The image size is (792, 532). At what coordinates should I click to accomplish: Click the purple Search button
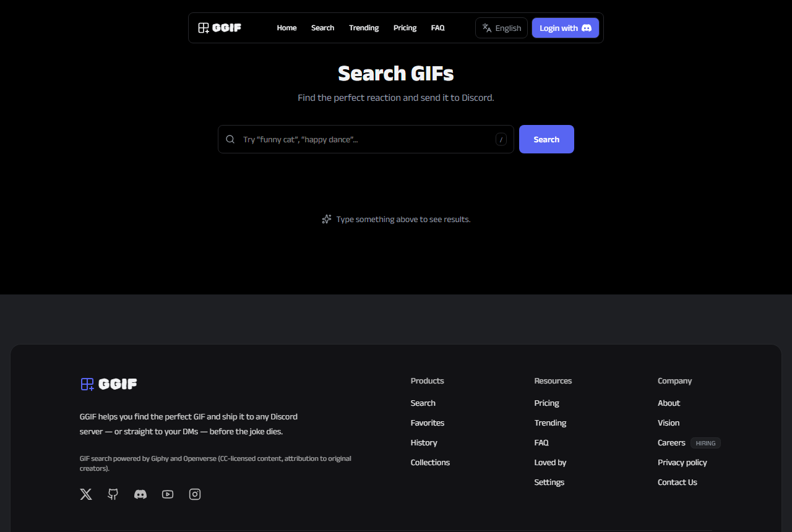tap(546, 139)
